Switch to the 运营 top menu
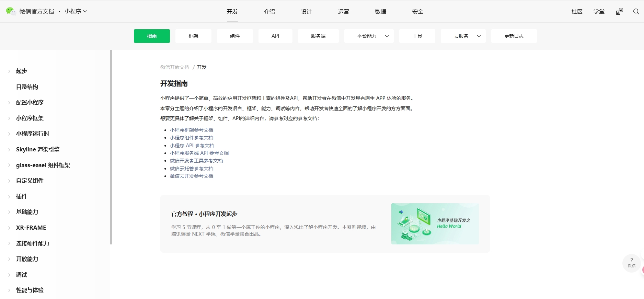This screenshot has width=644, height=299. click(x=344, y=12)
